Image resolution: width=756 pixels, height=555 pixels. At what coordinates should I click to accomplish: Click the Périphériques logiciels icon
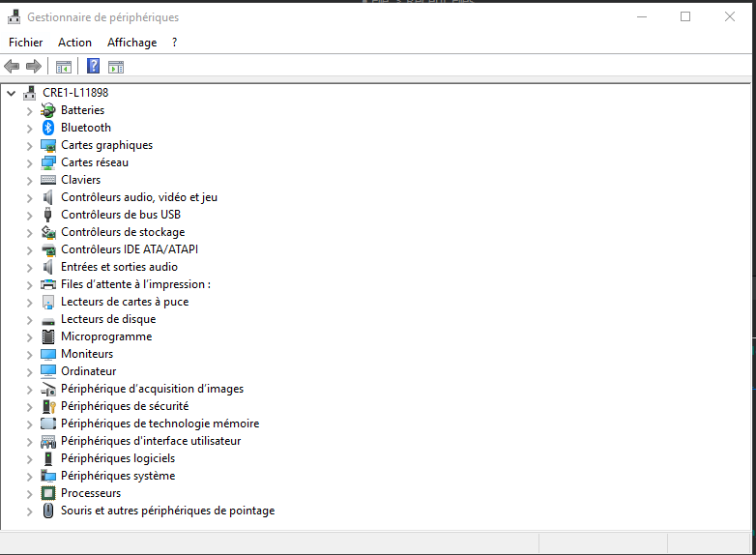[48, 458]
